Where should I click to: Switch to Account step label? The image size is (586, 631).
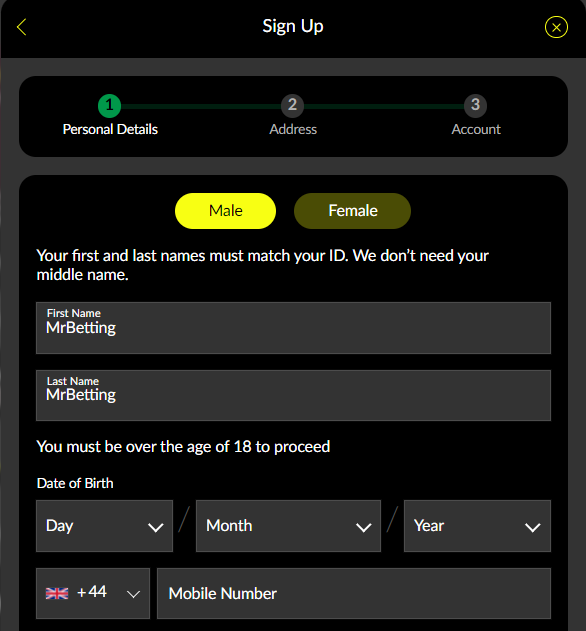point(476,129)
